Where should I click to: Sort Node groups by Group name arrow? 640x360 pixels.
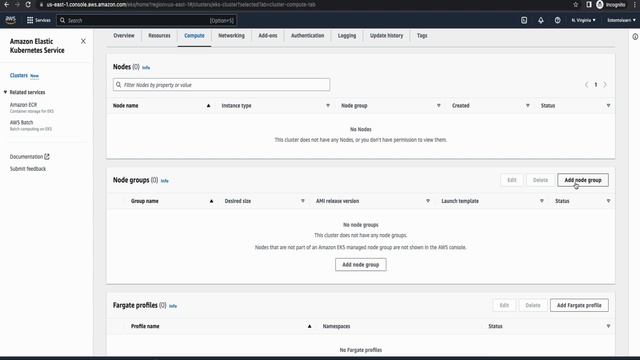(x=211, y=201)
